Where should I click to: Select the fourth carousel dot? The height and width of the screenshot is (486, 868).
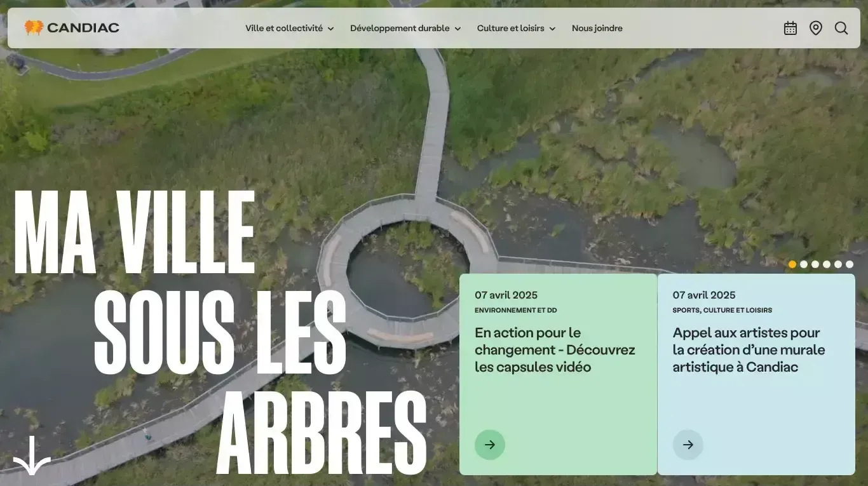(827, 264)
